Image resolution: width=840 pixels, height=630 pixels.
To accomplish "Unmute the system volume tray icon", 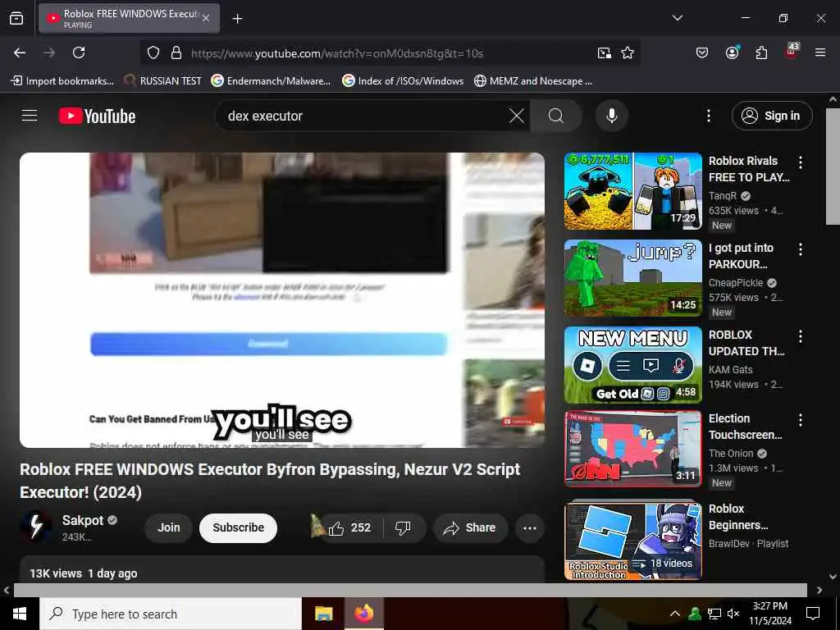I will 733,614.
